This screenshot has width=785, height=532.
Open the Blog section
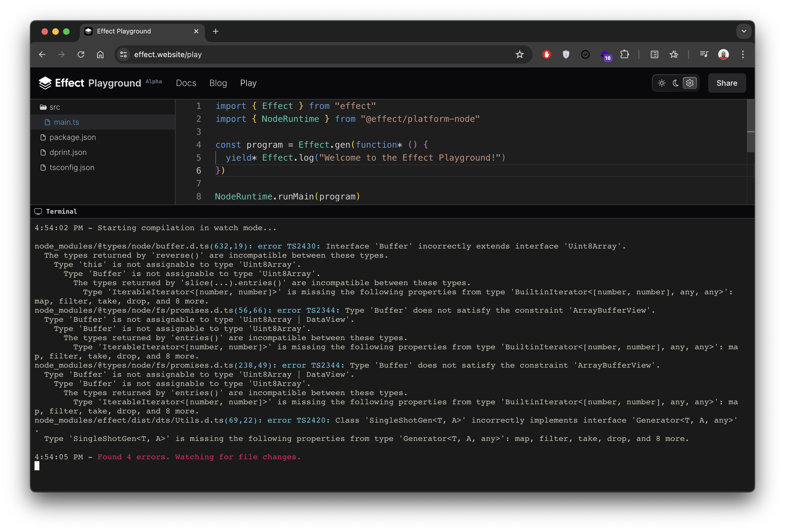point(218,83)
